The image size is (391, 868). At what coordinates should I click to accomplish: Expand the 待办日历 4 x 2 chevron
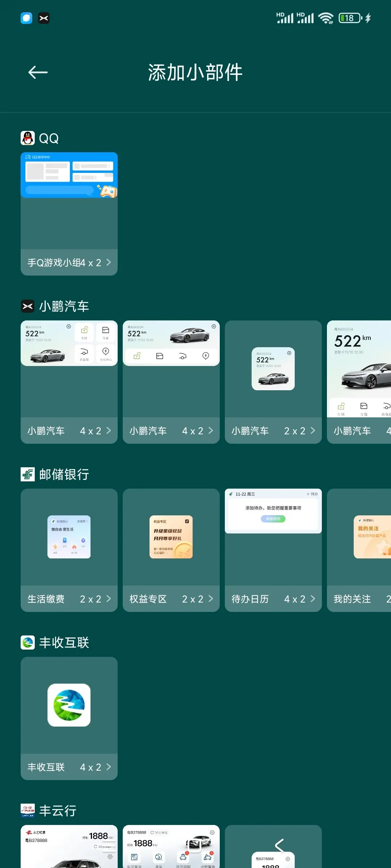click(x=313, y=599)
